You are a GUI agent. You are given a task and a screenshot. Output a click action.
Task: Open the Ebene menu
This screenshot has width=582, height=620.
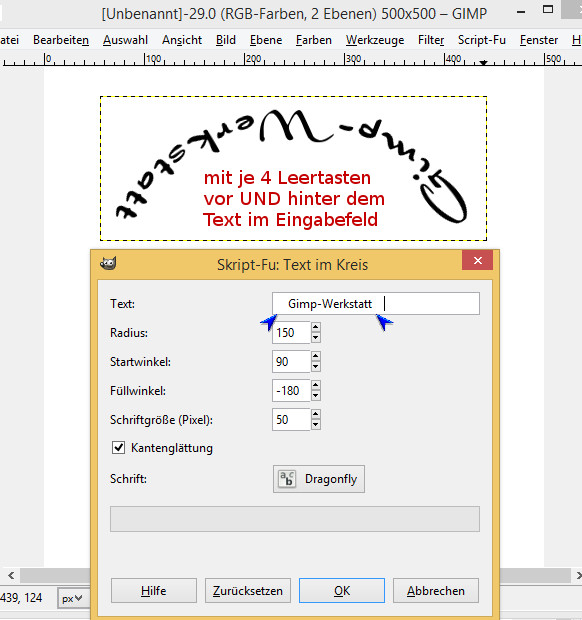[266, 40]
